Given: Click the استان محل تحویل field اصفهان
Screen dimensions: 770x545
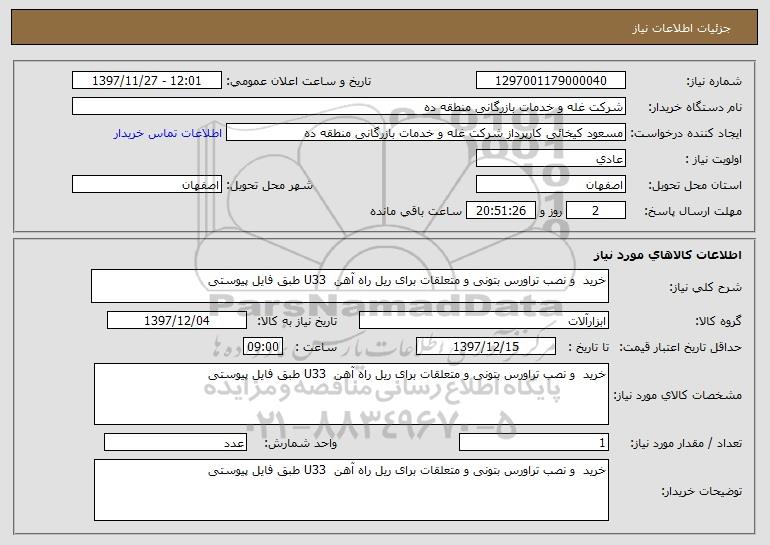Looking at the screenshot, I should tap(550, 185).
